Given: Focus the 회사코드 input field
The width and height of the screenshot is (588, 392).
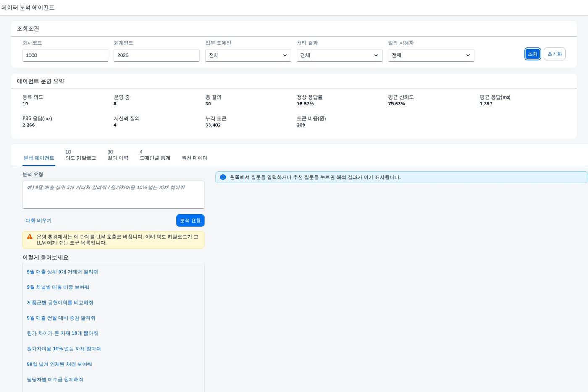Looking at the screenshot, I should 65,55.
